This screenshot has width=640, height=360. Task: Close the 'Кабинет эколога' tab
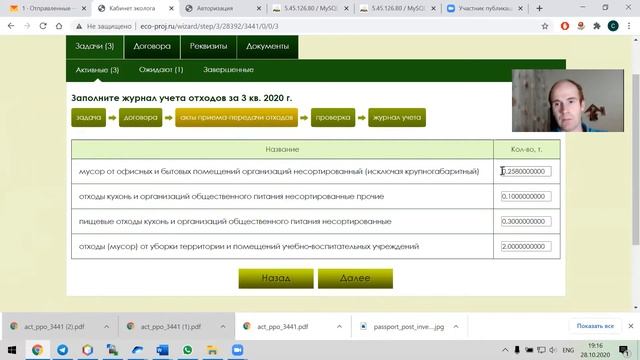tap(171, 9)
